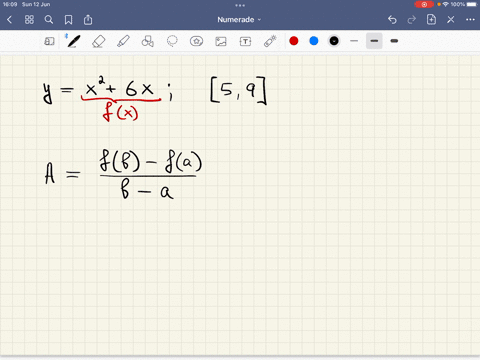The image size is (480, 360).
Task: Bookmark the current page
Action: click(x=68, y=20)
